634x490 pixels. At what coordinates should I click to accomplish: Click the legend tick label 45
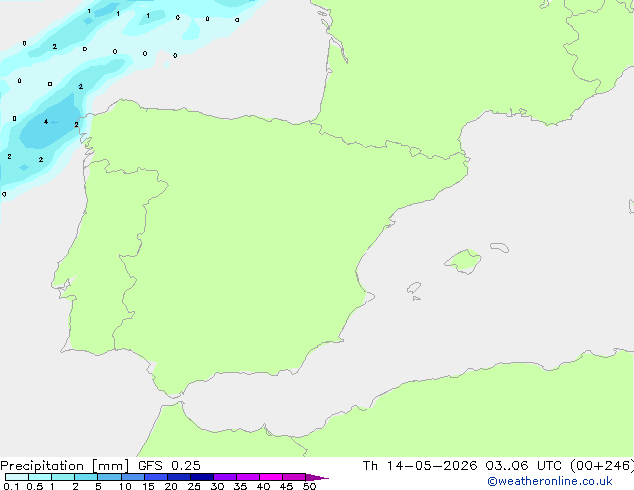click(286, 486)
